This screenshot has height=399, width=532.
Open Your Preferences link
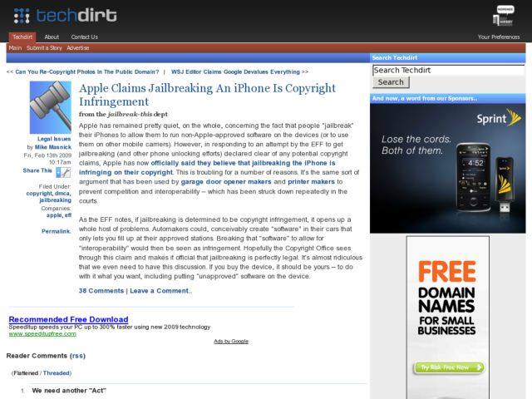(x=499, y=37)
